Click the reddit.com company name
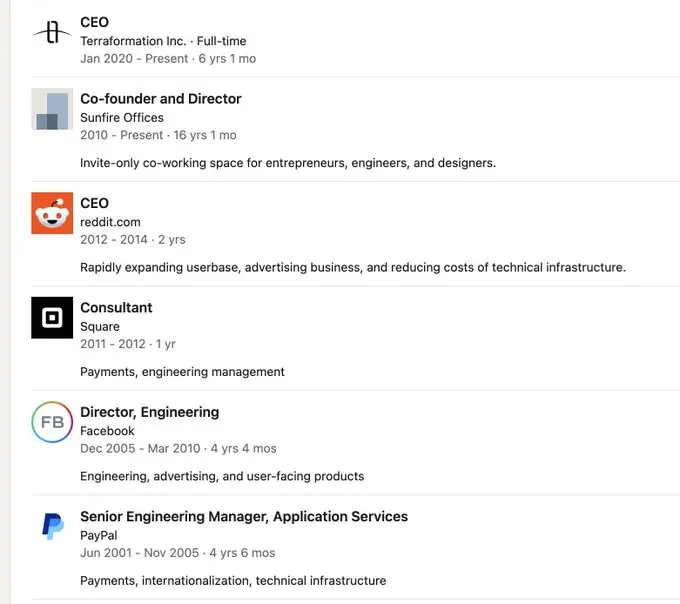Image resolution: width=680 pixels, height=604 pixels. pos(111,222)
